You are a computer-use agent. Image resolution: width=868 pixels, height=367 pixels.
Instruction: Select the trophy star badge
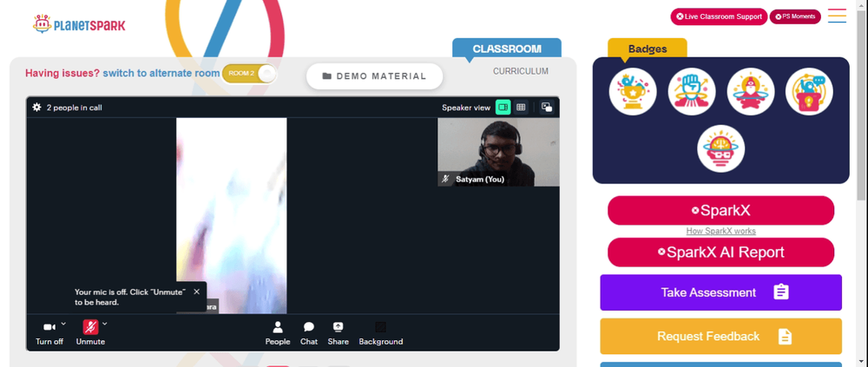pos(633,91)
